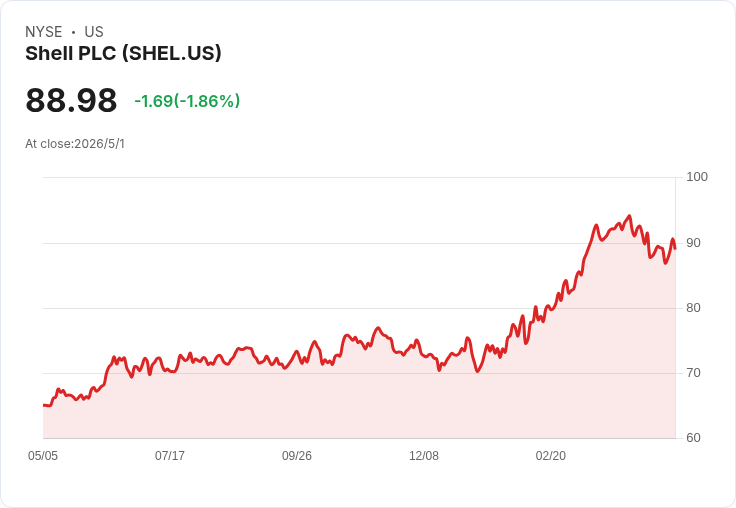Click the At close:2026/5/1 timestamp
The width and height of the screenshot is (736, 508).
75,144
